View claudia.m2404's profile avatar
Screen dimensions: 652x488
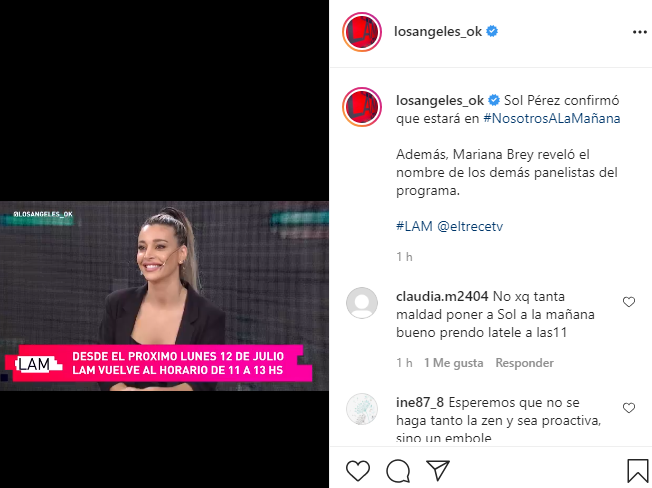point(362,303)
